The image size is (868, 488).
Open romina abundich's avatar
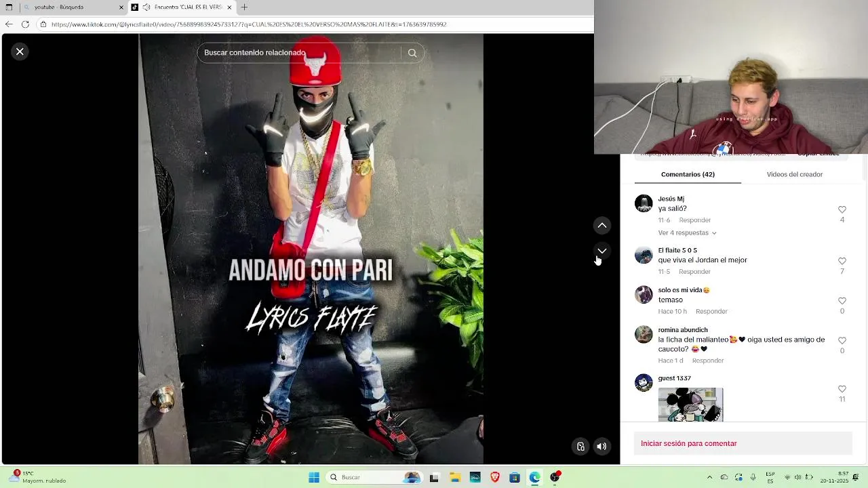(x=644, y=334)
